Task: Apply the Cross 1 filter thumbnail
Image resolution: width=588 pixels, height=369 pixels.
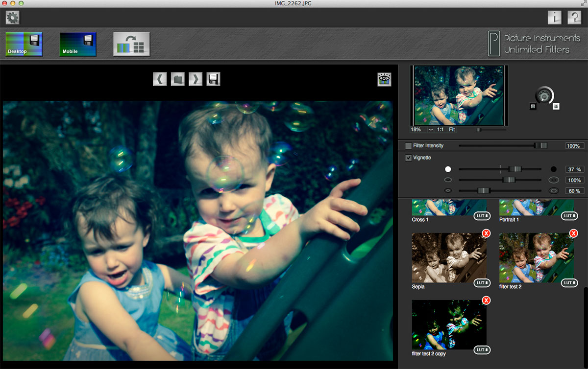Action: 449,208
